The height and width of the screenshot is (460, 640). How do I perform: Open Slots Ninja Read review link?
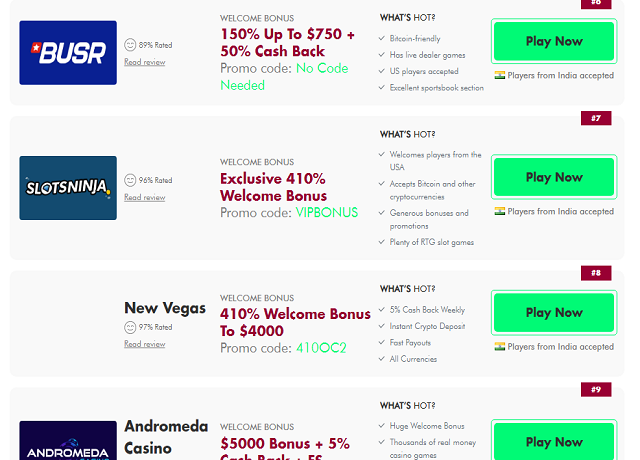145,197
